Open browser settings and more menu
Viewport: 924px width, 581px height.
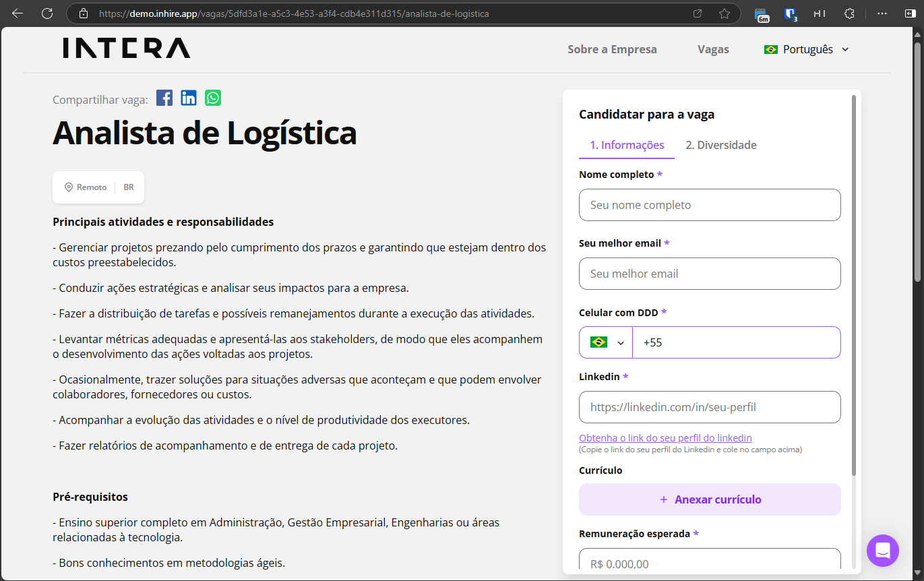click(882, 13)
